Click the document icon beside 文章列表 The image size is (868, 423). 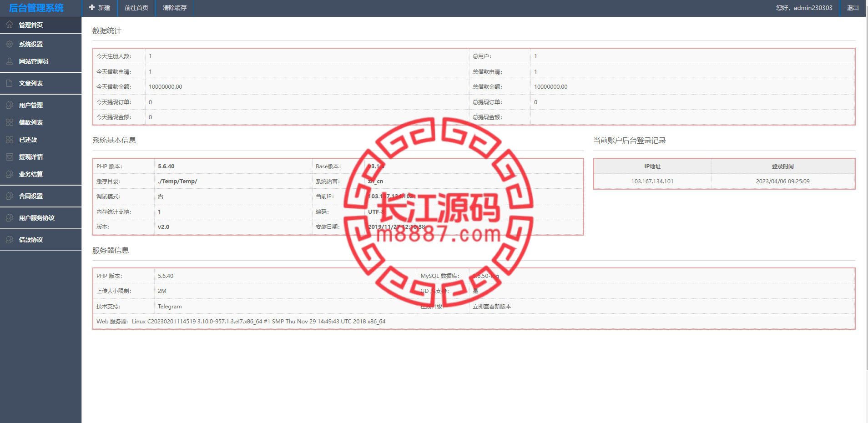10,83
